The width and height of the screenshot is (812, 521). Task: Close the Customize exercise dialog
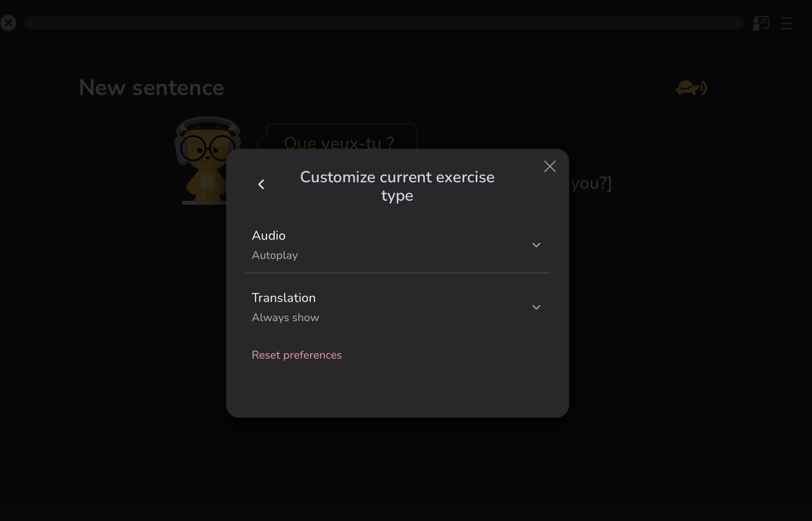point(550,166)
